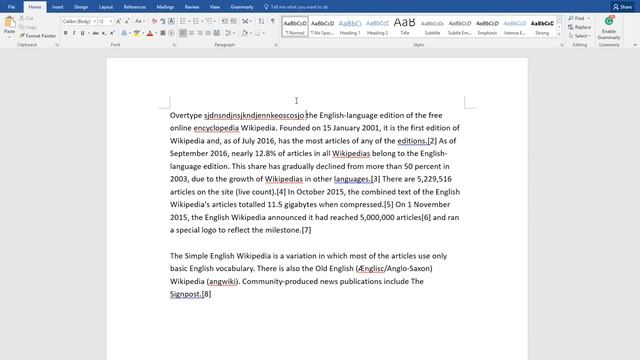Click the Shading paint bucket icon
Screen dimensions: 640x360
(x=244, y=33)
